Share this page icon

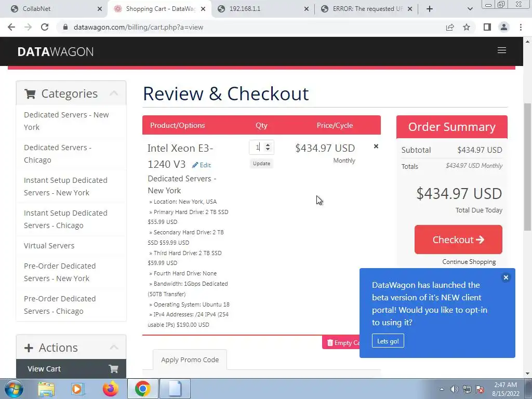(450, 27)
